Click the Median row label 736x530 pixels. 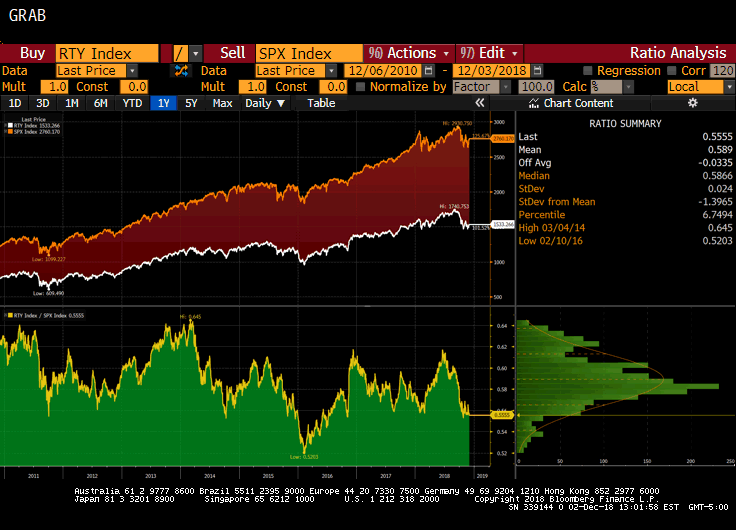pos(534,176)
